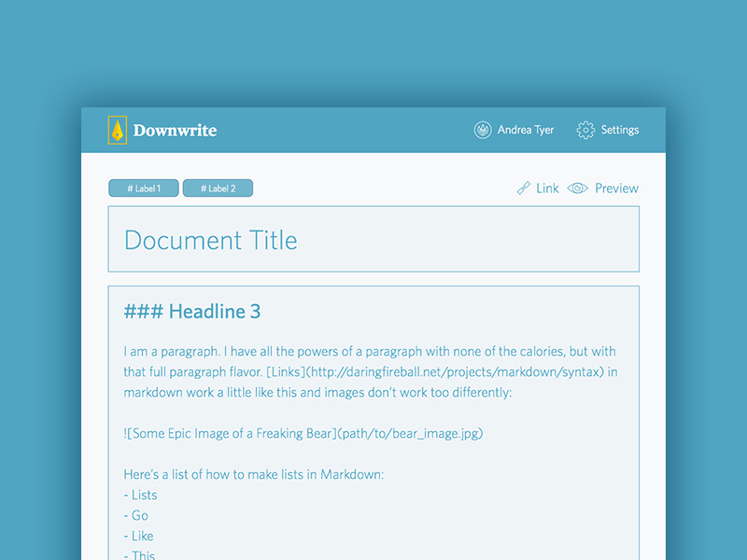Select the '# Label 2' tag
747x560 pixels.
pos(218,188)
